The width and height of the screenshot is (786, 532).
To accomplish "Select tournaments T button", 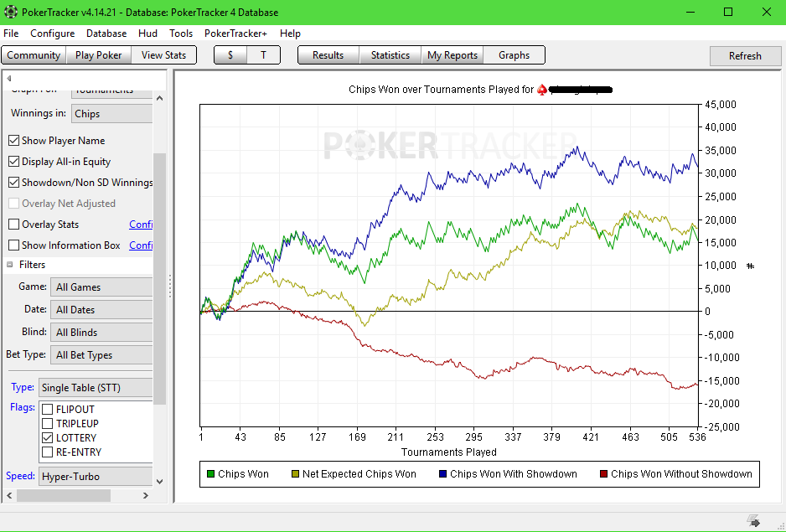I will coord(263,55).
